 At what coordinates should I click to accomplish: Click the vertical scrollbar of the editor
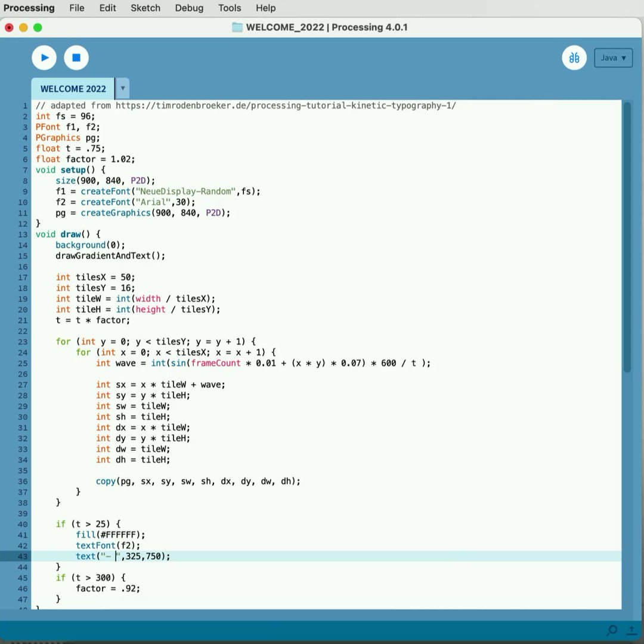click(x=627, y=237)
